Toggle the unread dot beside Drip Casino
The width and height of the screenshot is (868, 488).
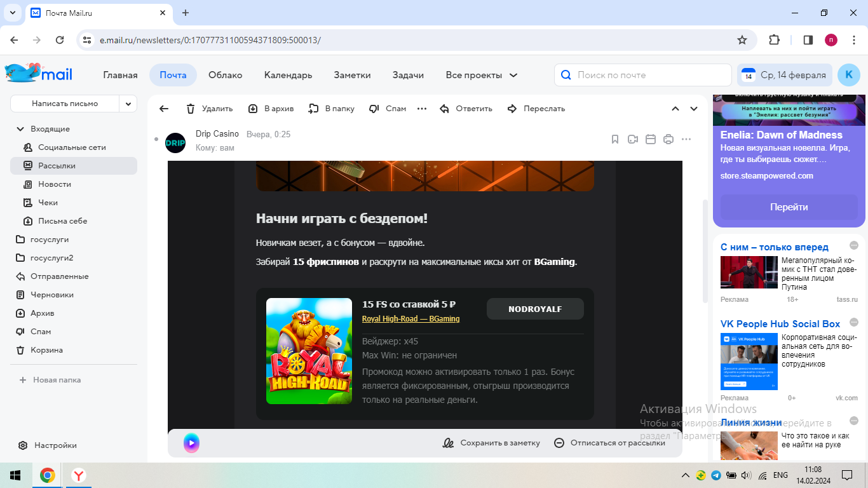coord(156,139)
